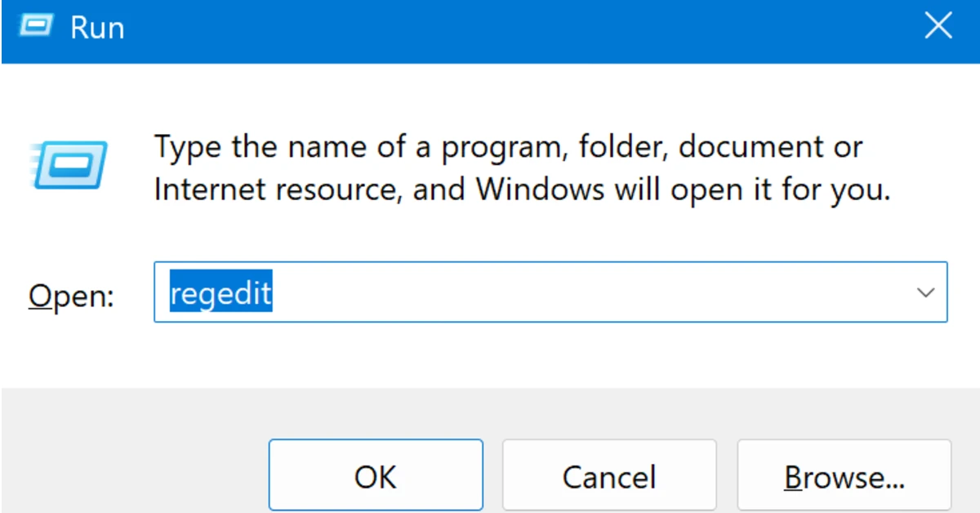Click the Browse button
The image size is (980, 513).
[843, 475]
